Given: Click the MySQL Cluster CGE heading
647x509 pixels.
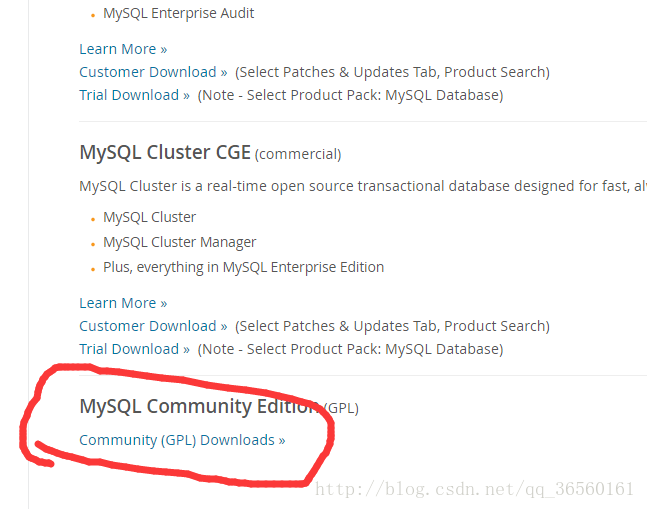Looking at the screenshot, I should tap(165, 153).
